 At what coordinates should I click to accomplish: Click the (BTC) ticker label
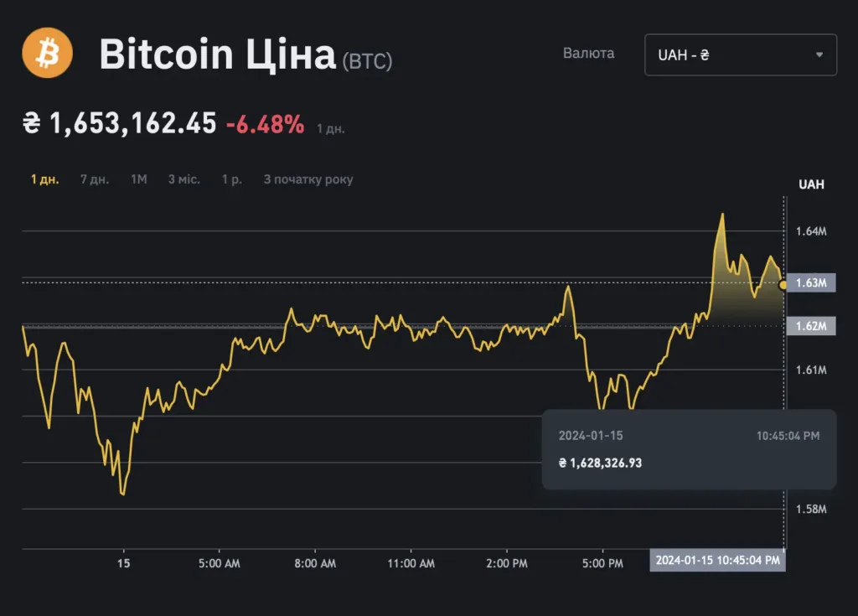(367, 61)
